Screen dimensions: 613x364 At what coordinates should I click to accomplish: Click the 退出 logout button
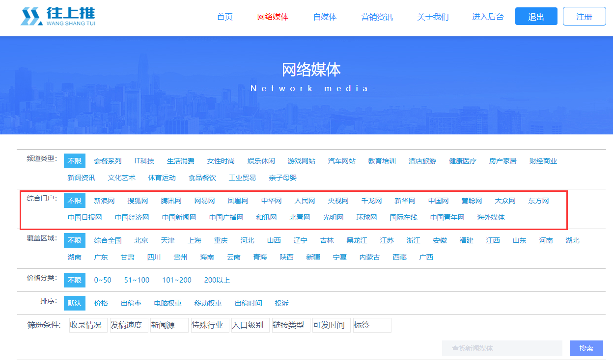click(x=536, y=17)
